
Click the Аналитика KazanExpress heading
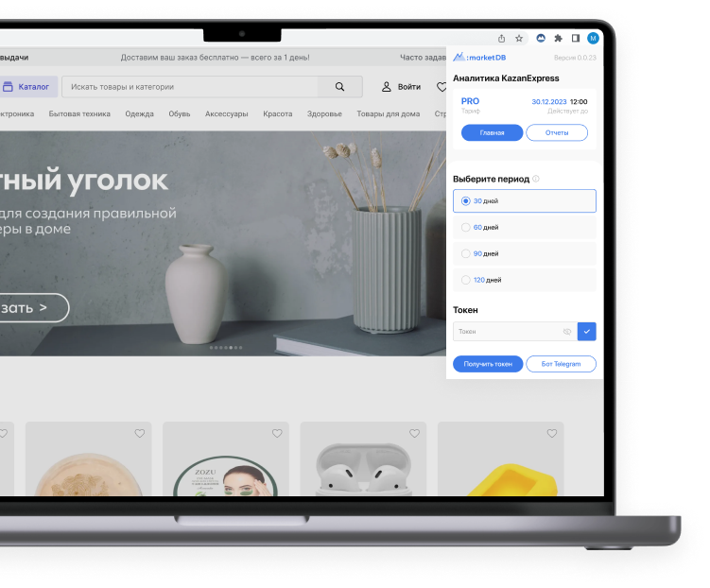(506, 78)
